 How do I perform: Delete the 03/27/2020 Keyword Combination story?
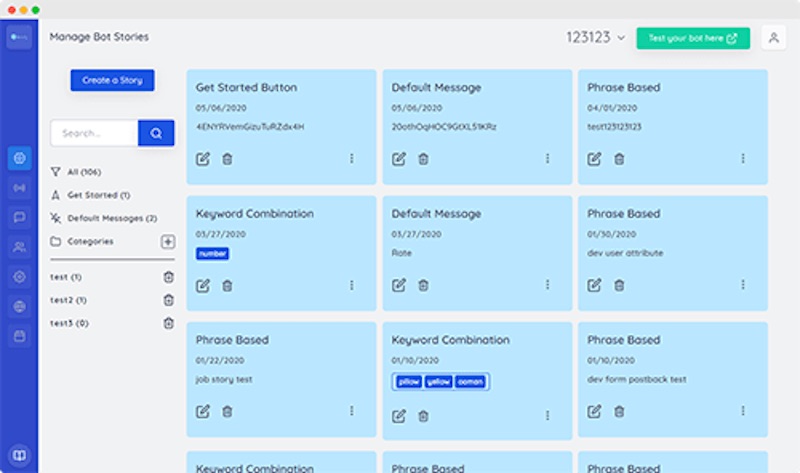point(227,285)
